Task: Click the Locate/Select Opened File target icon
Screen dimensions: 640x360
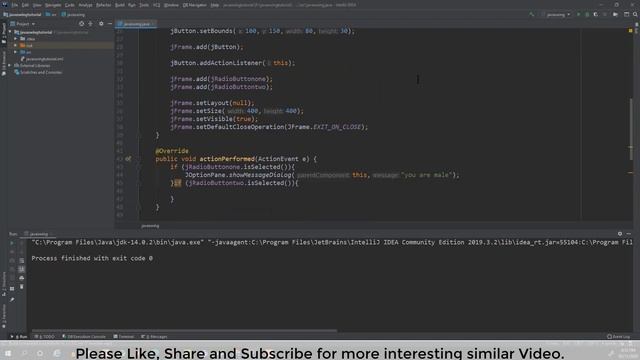Action: coord(82,24)
